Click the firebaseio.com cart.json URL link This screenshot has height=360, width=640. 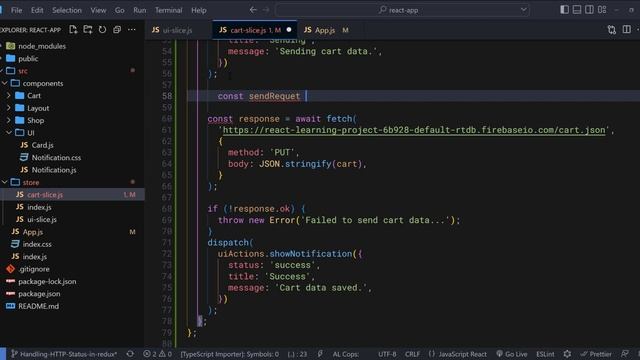tap(414, 130)
